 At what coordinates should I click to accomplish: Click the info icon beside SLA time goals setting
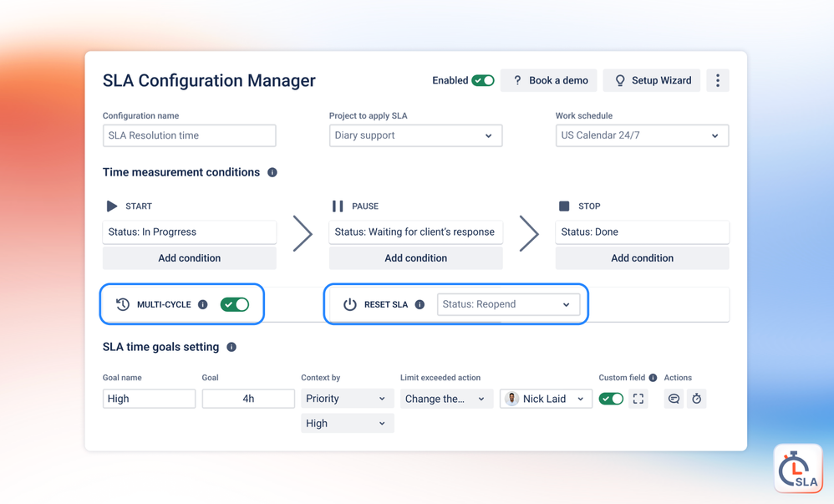coord(231,347)
